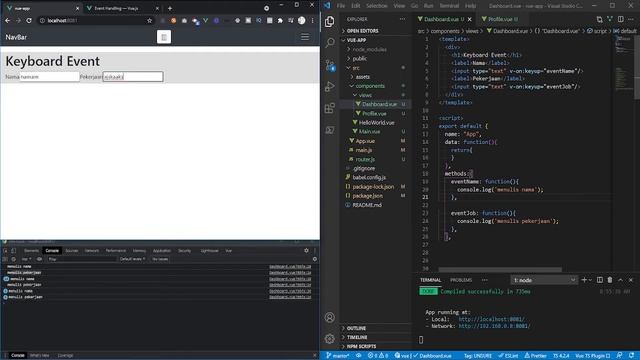
Task: Switch to the Elements tab in DevTools
Action: coord(31,251)
